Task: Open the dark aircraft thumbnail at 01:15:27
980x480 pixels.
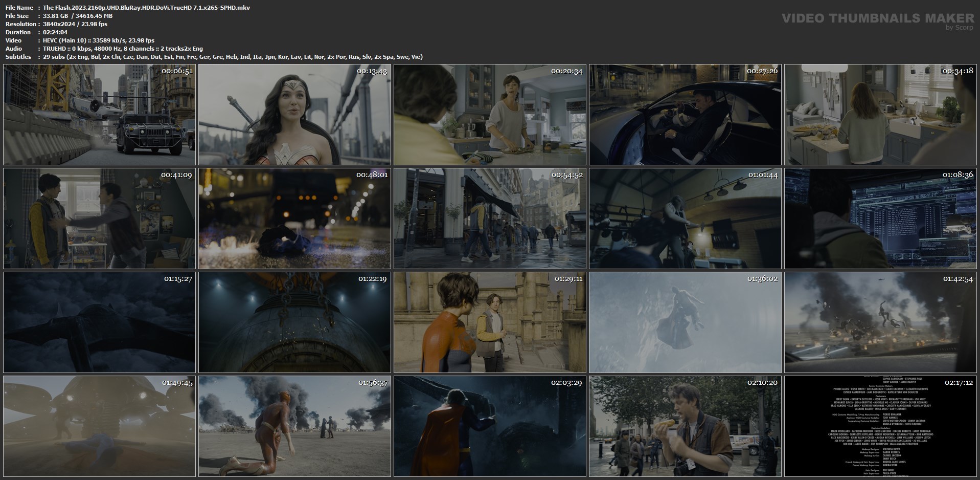Action: point(99,322)
